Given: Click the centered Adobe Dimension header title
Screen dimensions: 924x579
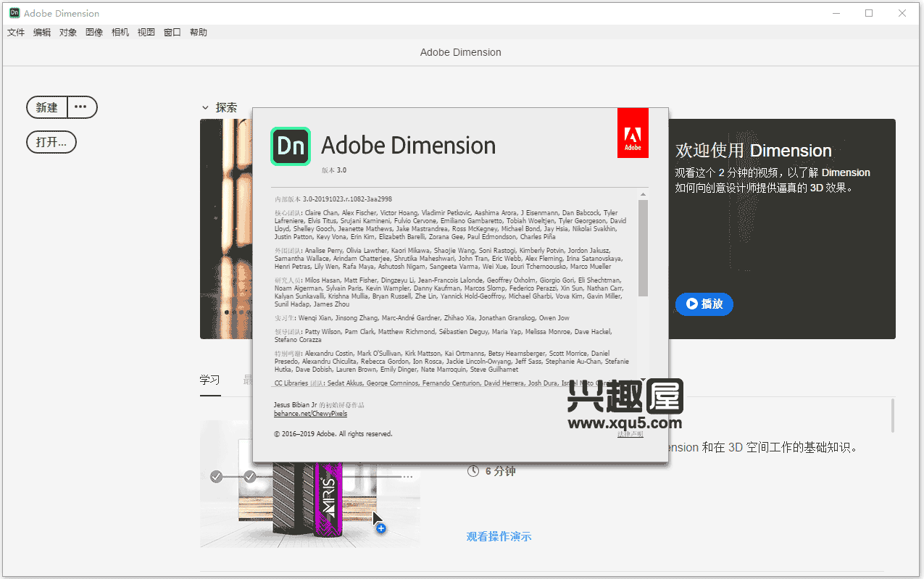Looking at the screenshot, I should (461, 52).
